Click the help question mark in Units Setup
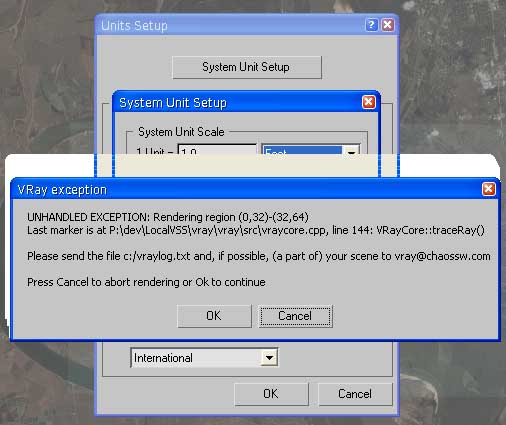Image resolution: width=506 pixels, height=425 pixels. [x=371, y=25]
